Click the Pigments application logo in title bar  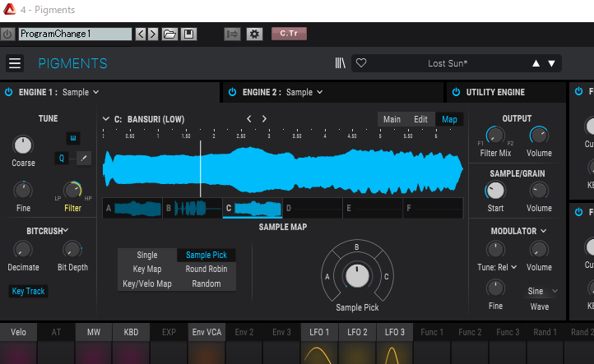9,9
